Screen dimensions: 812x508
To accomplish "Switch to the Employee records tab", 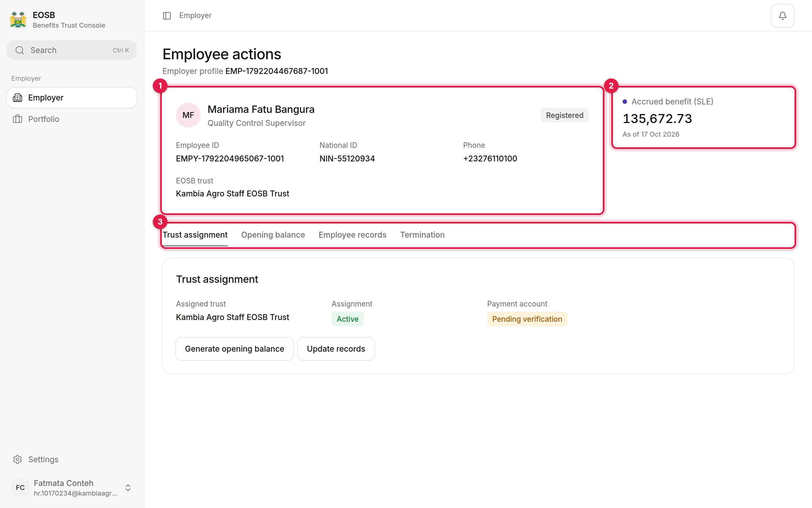I will (x=352, y=235).
